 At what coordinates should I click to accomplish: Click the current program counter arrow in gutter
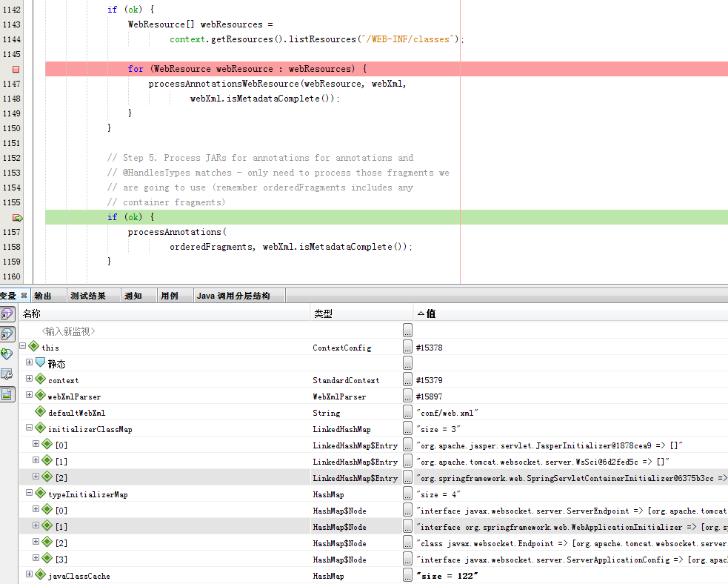point(17,217)
